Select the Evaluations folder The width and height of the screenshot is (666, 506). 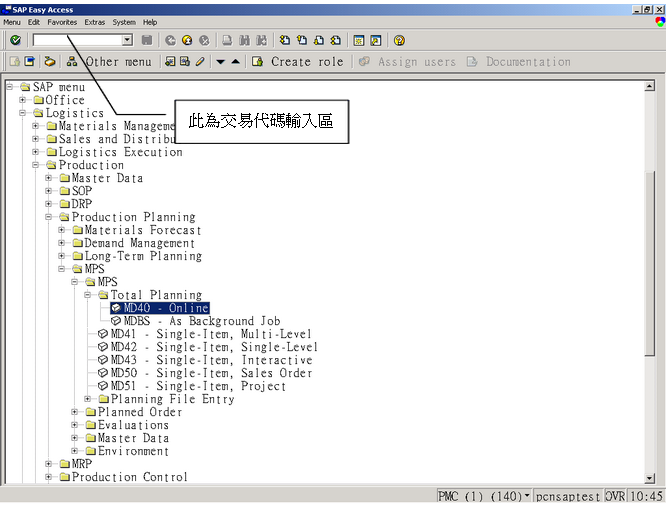pos(127,425)
